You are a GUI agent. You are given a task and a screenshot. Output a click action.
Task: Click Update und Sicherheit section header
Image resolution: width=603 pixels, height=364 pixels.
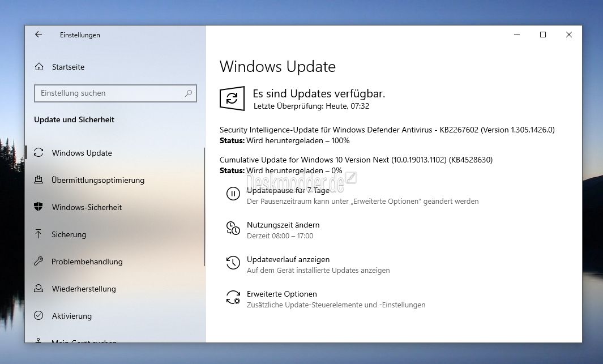[74, 119]
